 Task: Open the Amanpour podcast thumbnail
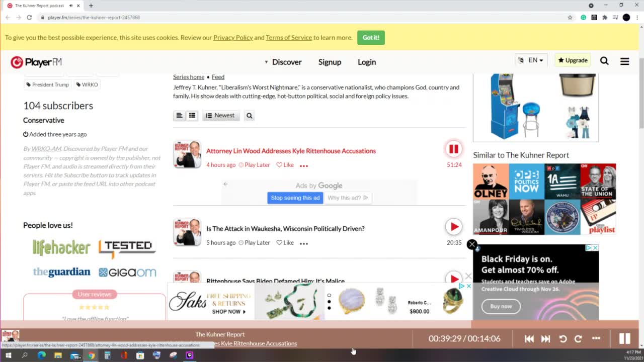point(491,217)
